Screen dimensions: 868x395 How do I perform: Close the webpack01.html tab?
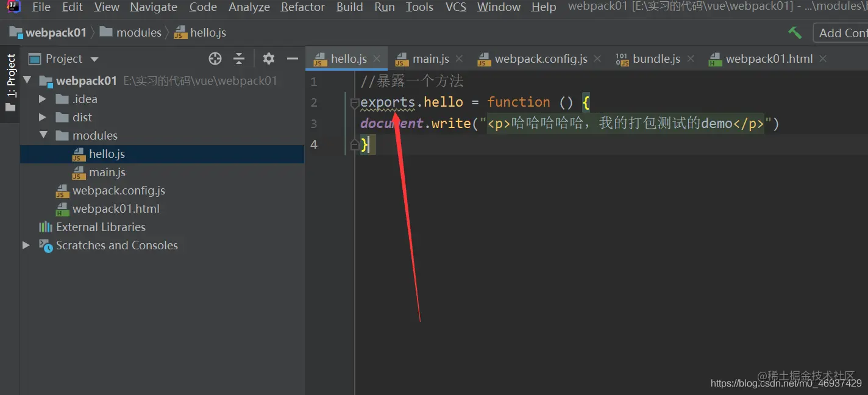pyautogui.click(x=823, y=59)
